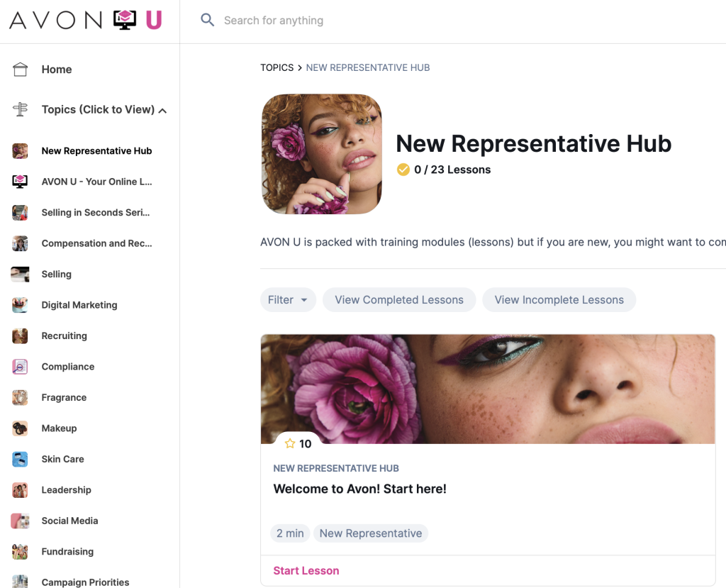The height and width of the screenshot is (588, 726).
Task: Click the New Representative Hub sidebar thumbnail icon
Action: tap(20, 150)
